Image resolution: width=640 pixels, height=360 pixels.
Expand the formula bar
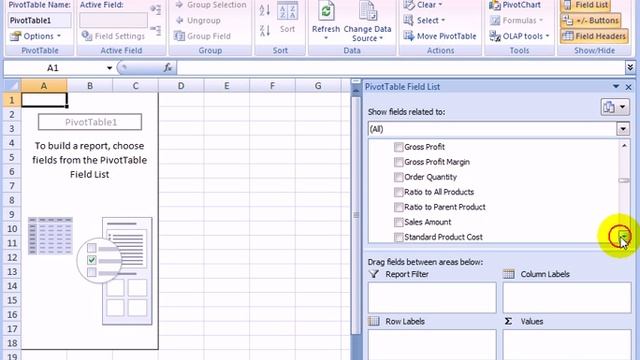pyautogui.click(x=630, y=68)
